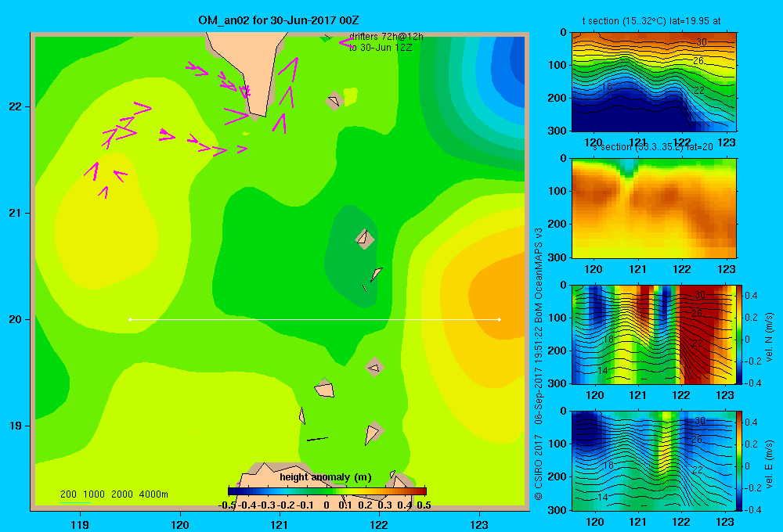The width and height of the screenshot is (783, 532).
Task: Click the latitude 19 label on main map
Action: 16,426
